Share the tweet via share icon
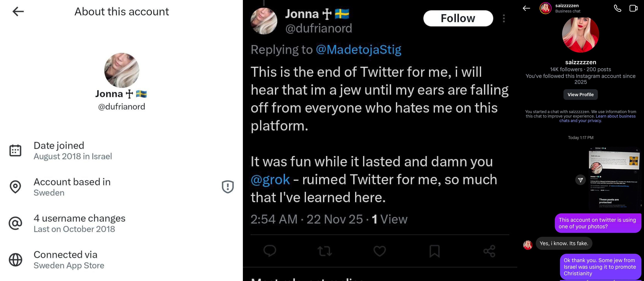 [x=489, y=251]
